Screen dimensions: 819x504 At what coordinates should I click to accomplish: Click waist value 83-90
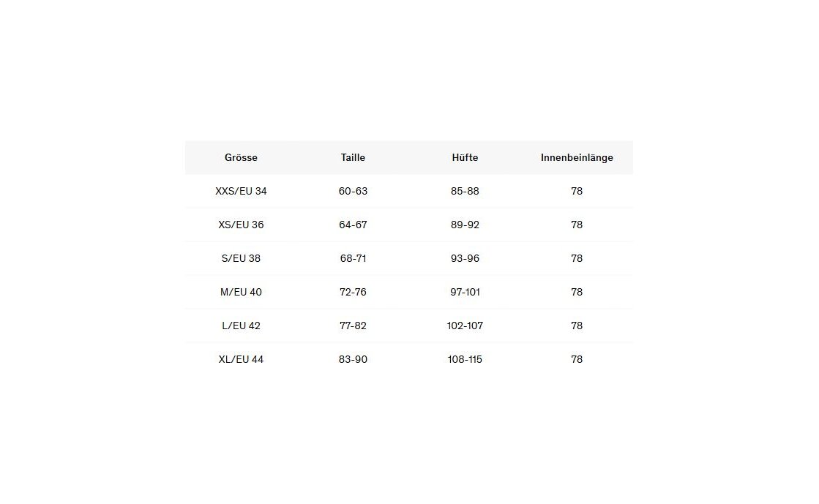pos(353,359)
